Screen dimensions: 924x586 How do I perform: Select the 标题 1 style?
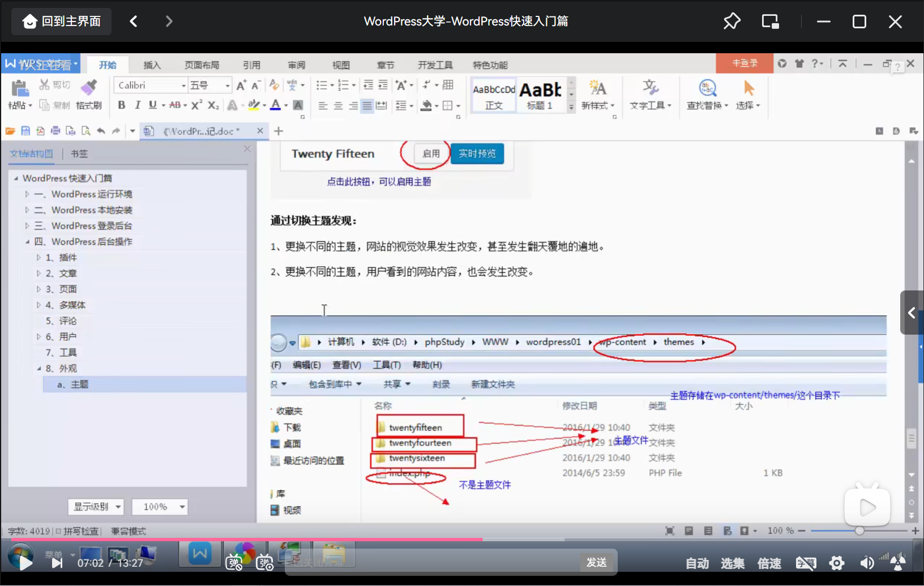point(540,95)
